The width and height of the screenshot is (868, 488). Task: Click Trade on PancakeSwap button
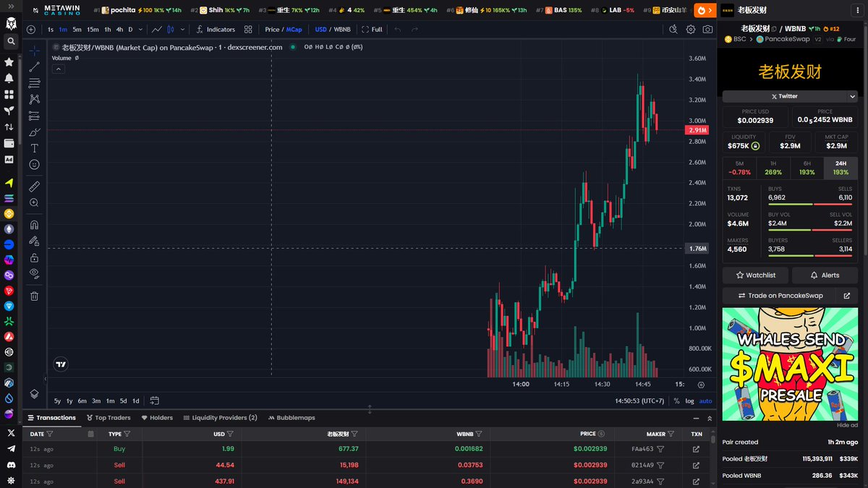(780, 296)
